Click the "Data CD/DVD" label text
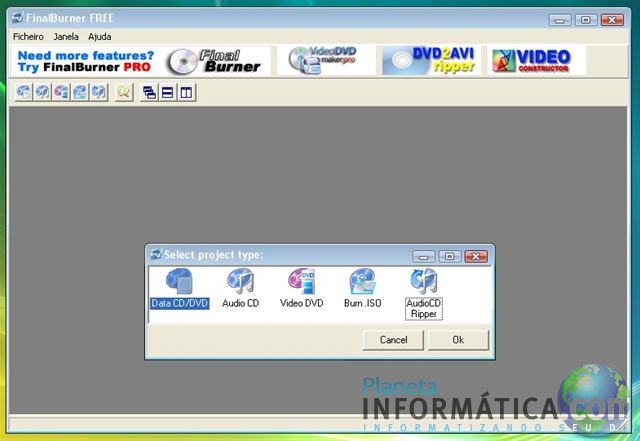The image size is (640, 441). [x=180, y=303]
